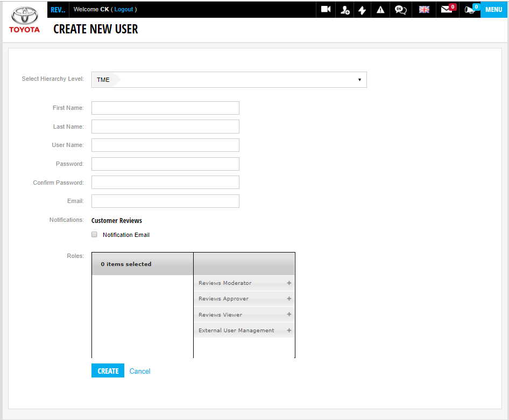Log out via the Logout link

click(124, 9)
